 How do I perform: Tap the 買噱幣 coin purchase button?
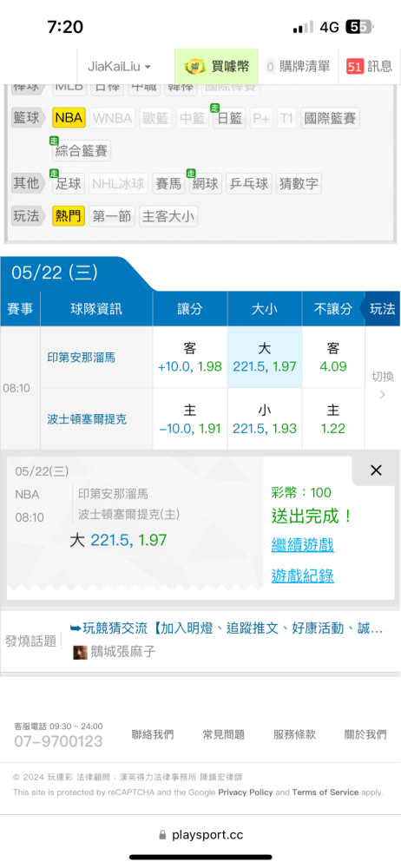[216, 67]
